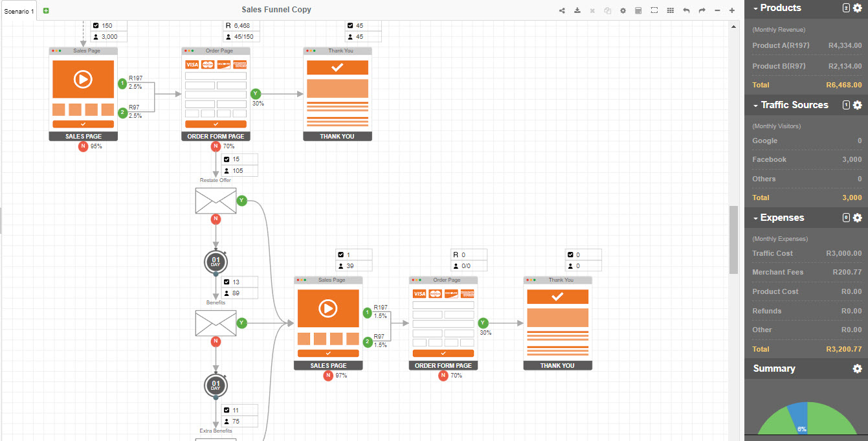The height and width of the screenshot is (441, 868).
Task: Click the share icon in toolbar
Action: coord(562,10)
